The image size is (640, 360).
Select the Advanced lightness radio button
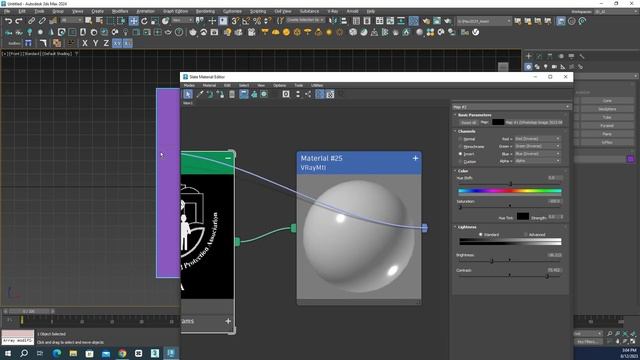pyautogui.click(x=526, y=235)
